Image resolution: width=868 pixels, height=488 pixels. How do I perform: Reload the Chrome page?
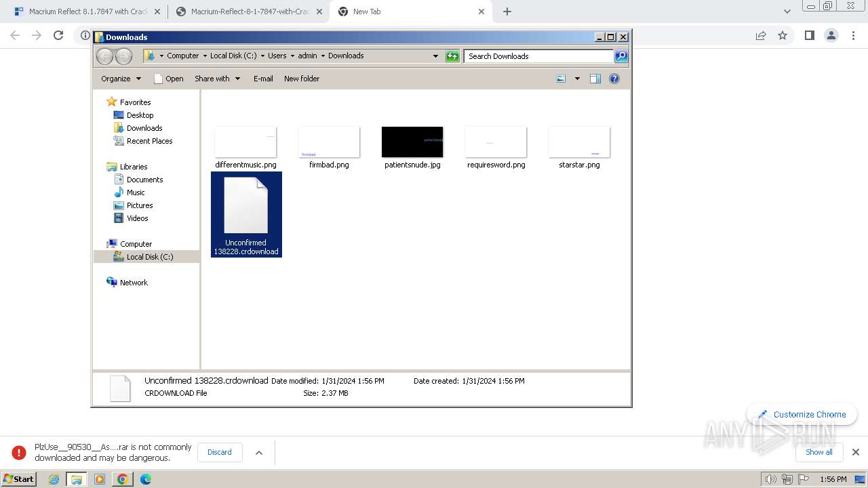(x=58, y=35)
